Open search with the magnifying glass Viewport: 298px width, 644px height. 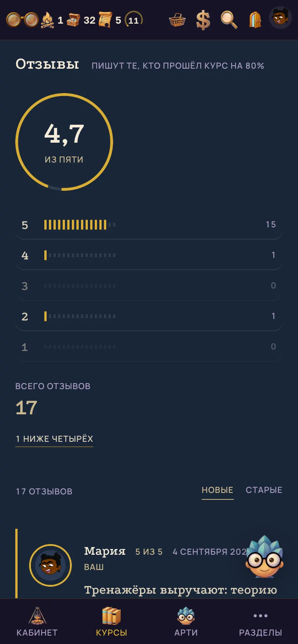point(229,20)
